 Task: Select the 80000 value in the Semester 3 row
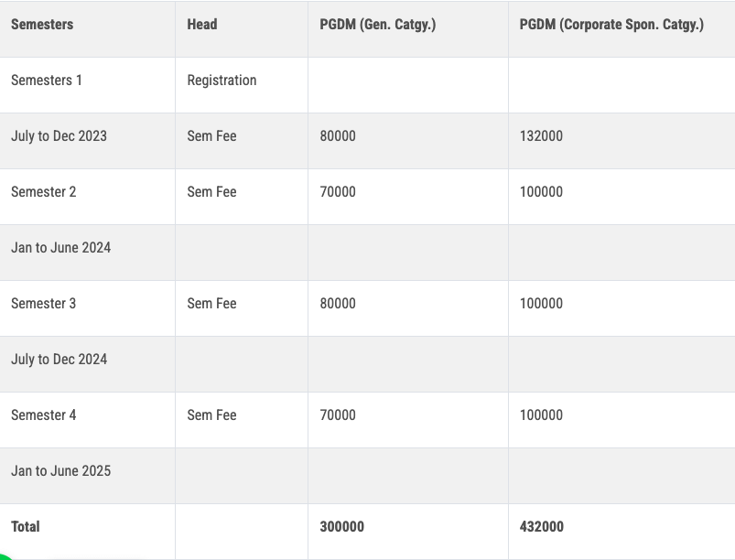(338, 304)
